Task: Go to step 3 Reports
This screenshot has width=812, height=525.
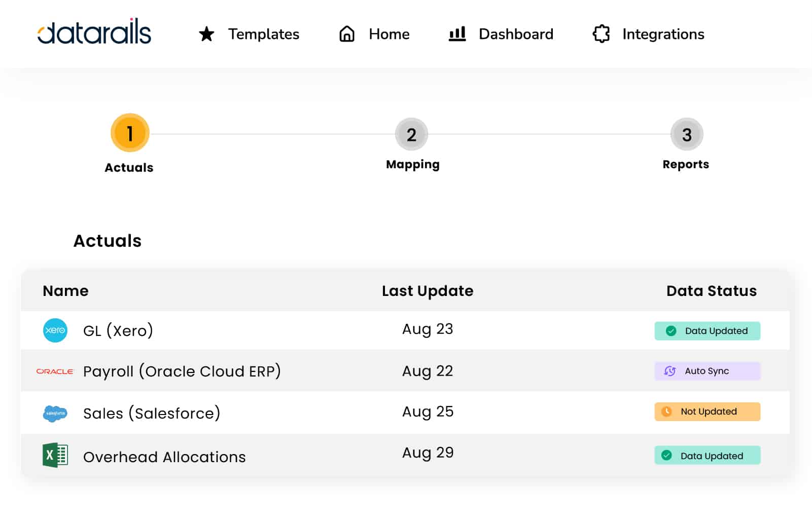Action: [687, 135]
